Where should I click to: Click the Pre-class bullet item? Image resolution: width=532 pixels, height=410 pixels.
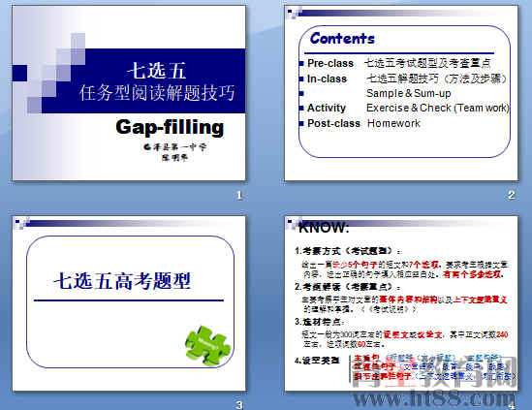(x=330, y=63)
